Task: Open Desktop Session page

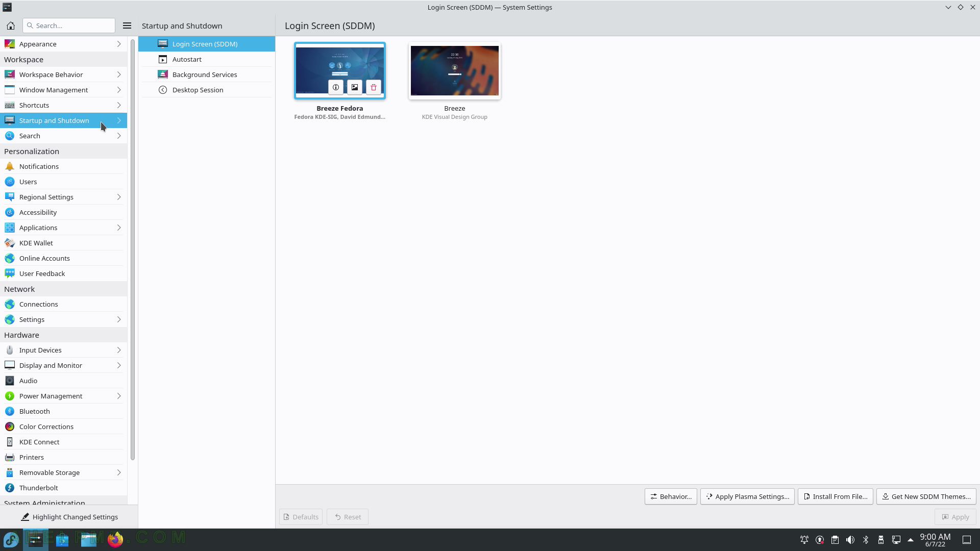Action: (x=207, y=90)
